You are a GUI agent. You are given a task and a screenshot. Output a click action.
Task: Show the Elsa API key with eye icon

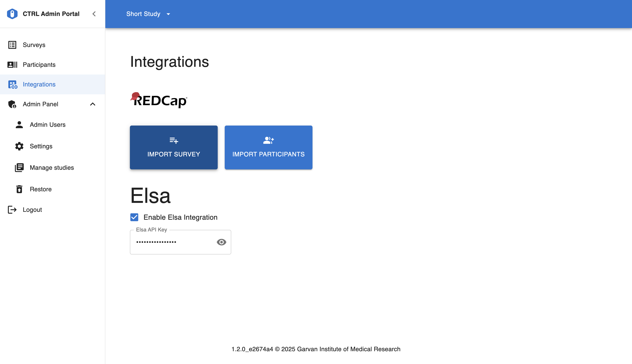[x=221, y=242]
